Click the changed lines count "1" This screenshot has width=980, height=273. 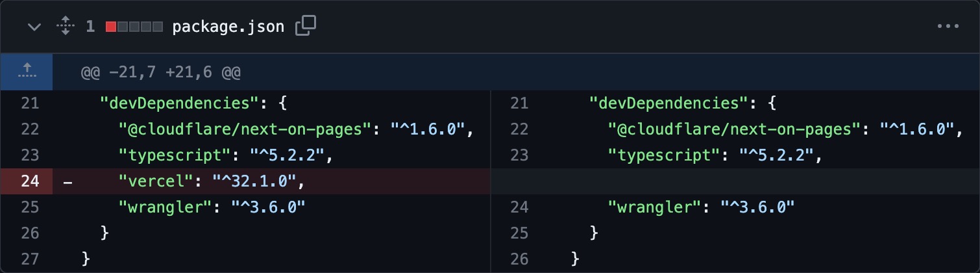click(x=90, y=27)
